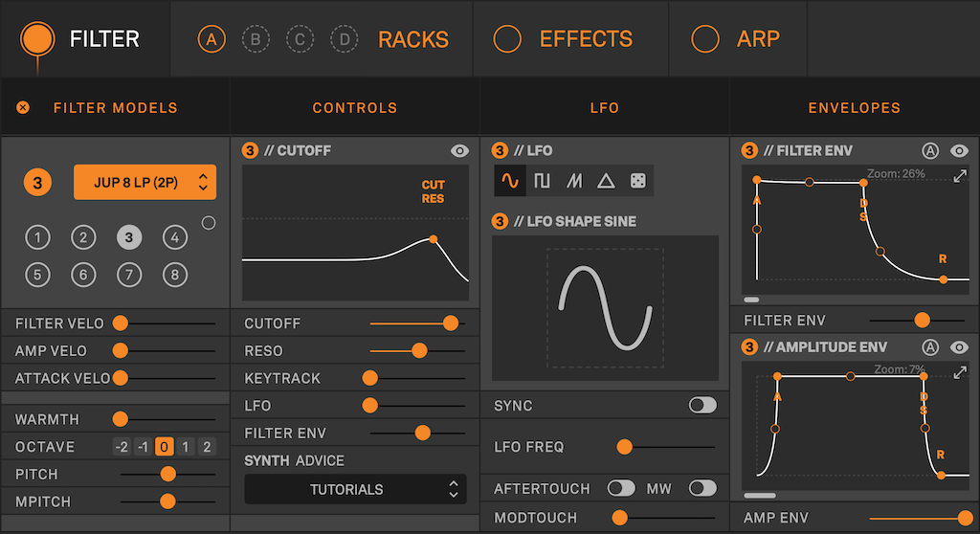Click the orange 3 badge beside Cutoff

250,150
